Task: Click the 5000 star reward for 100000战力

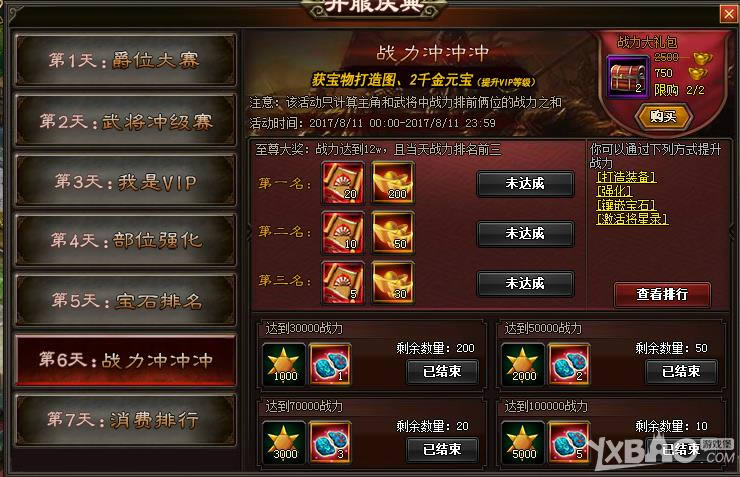Action: click(x=522, y=443)
